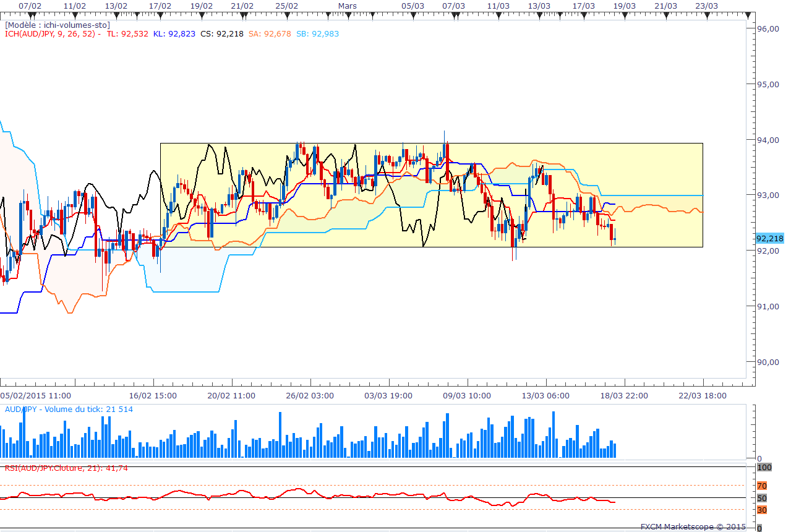Click the 07/02 date on top axis
The width and height of the screenshot is (791, 532).
30,5
